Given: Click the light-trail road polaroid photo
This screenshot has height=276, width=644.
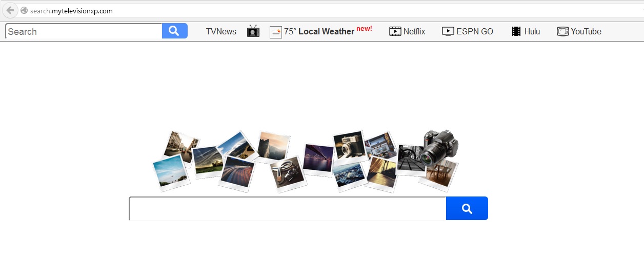Looking at the screenshot, I should 236,173.
